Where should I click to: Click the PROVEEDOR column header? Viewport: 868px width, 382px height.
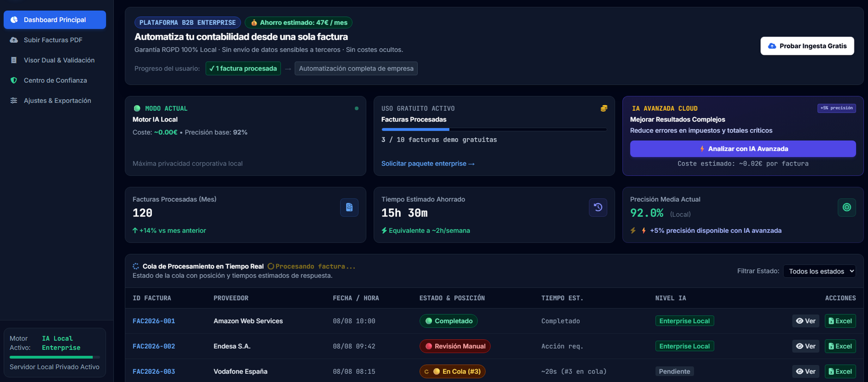[x=231, y=298]
